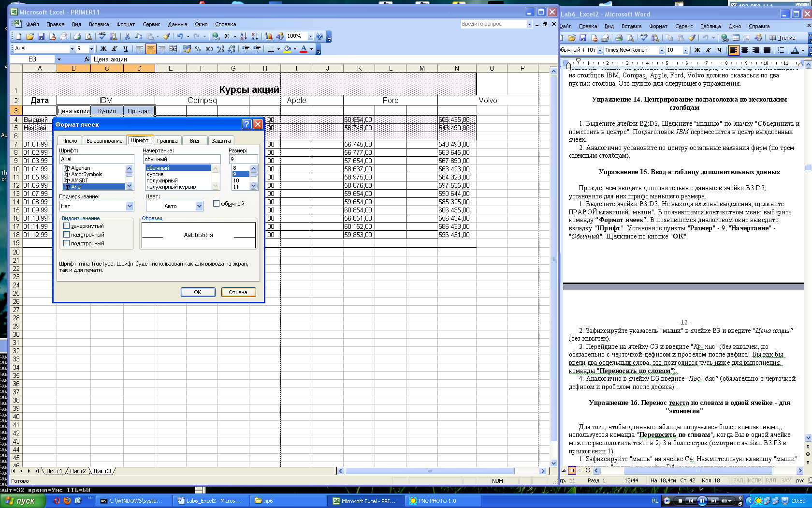Expand Word font size dropdown showing 10
This screenshot has width=812, height=508.
tap(685, 50)
